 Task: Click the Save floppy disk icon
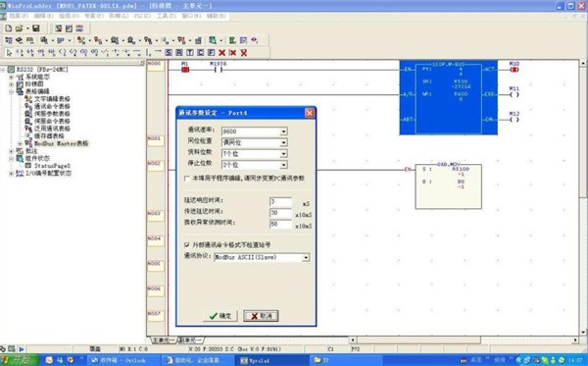(x=36, y=28)
